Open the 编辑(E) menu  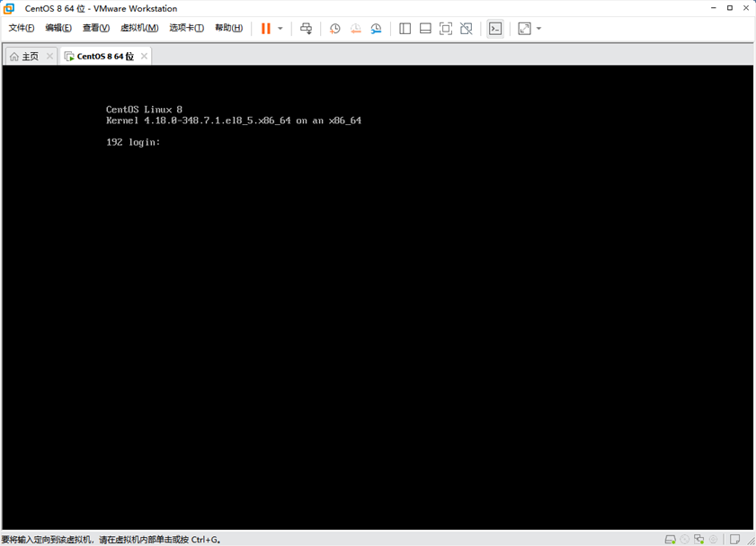pyautogui.click(x=58, y=28)
